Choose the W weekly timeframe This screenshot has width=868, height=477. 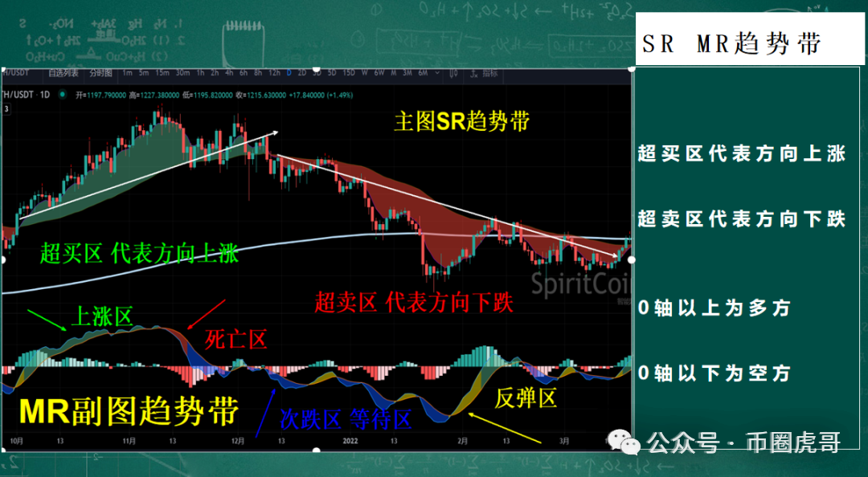click(364, 73)
